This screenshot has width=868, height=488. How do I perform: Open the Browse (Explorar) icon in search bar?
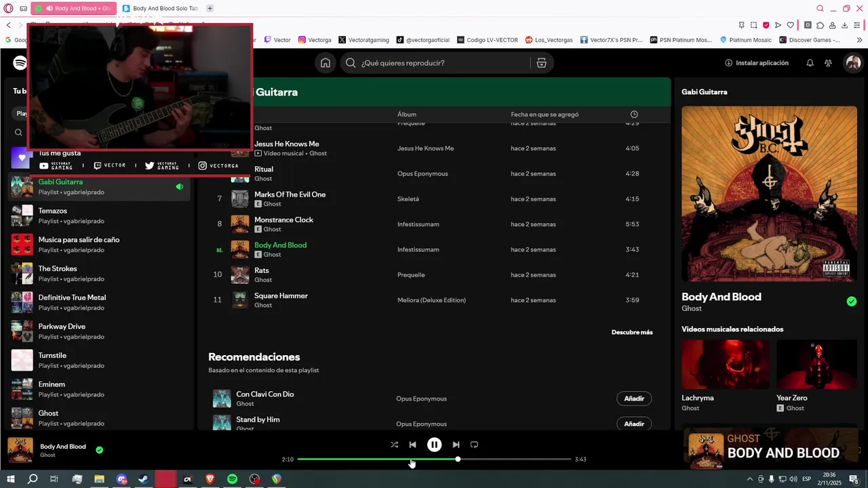tap(541, 63)
